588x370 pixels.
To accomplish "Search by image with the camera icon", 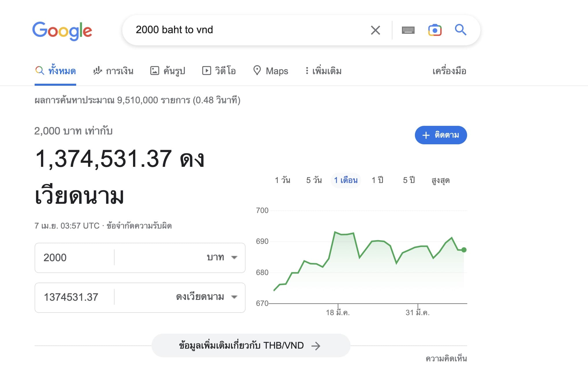I will (x=435, y=30).
